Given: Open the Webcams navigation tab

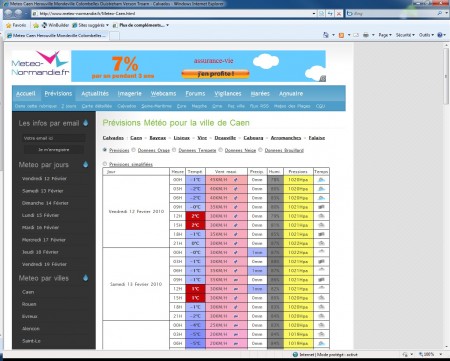Looking at the screenshot, I should [x=163, y=94].
